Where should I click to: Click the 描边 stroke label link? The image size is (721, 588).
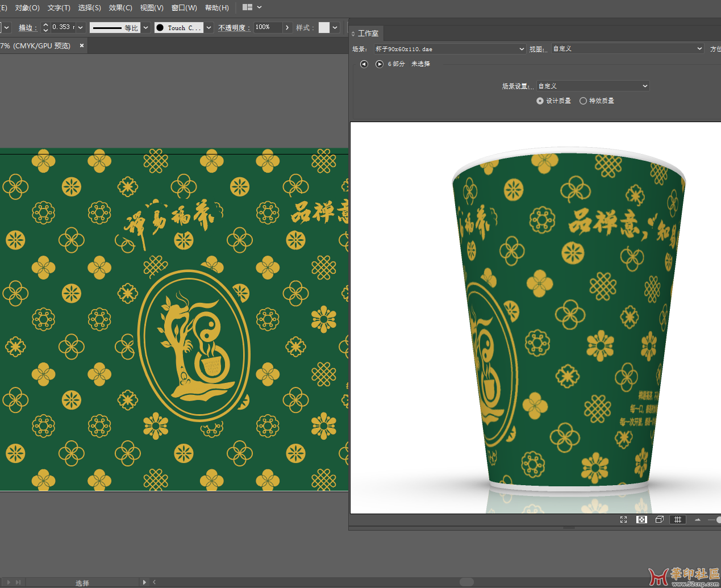27,28
